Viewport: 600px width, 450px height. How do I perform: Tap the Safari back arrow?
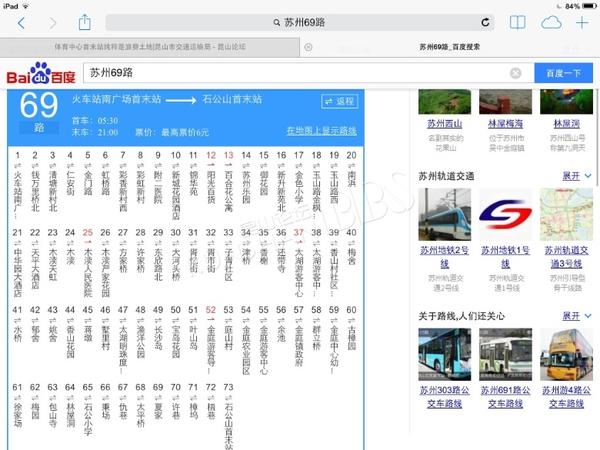(22, 22)
